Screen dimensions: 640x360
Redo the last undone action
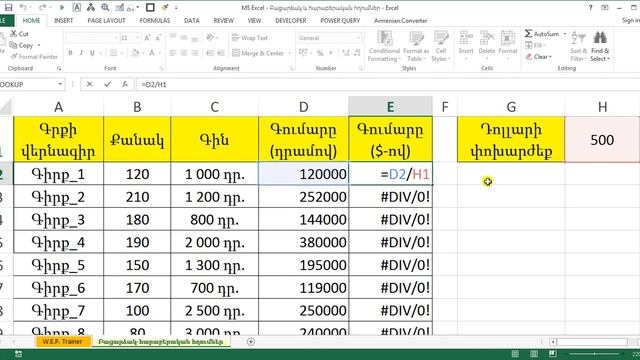pos(42,7)
